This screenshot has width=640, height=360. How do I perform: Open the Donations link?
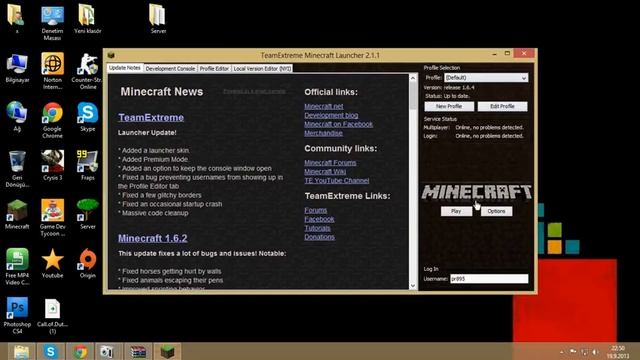point(319,238)
